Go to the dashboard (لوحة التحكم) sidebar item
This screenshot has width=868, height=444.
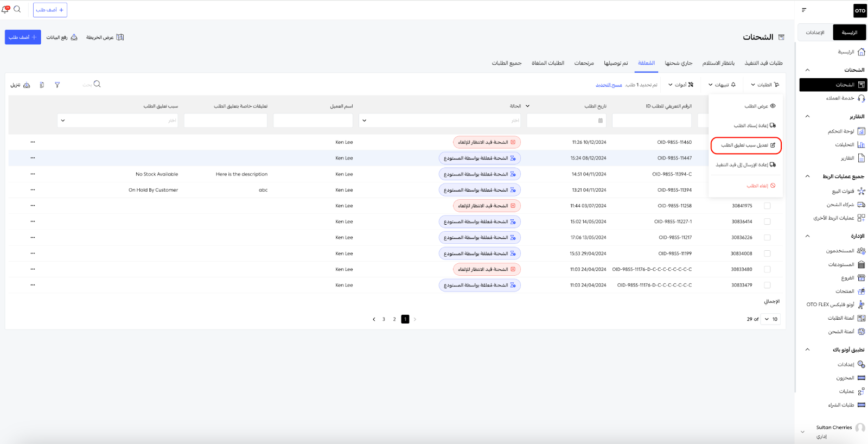tap(846, 131)
